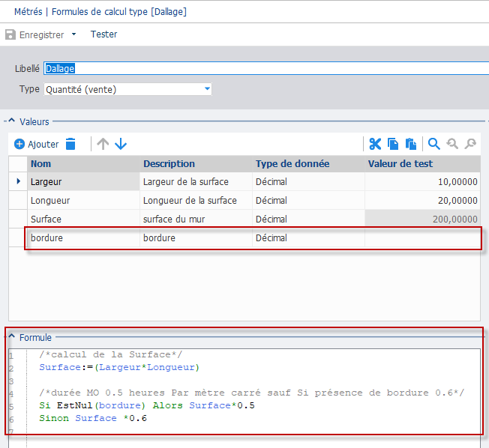Viewport: 489px width, 448px height.
Task: Open the Enregistrer dropdown arrow
Action: coord(74,34)
